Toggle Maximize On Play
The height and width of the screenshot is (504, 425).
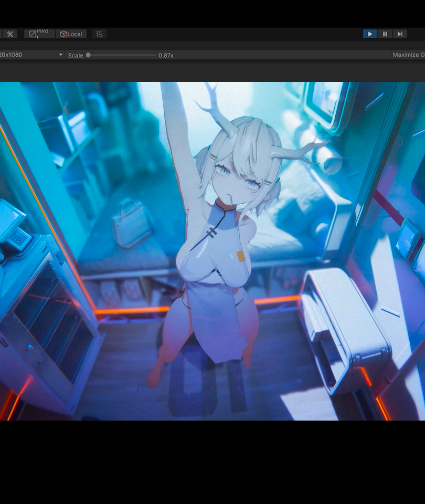[408, 55]
